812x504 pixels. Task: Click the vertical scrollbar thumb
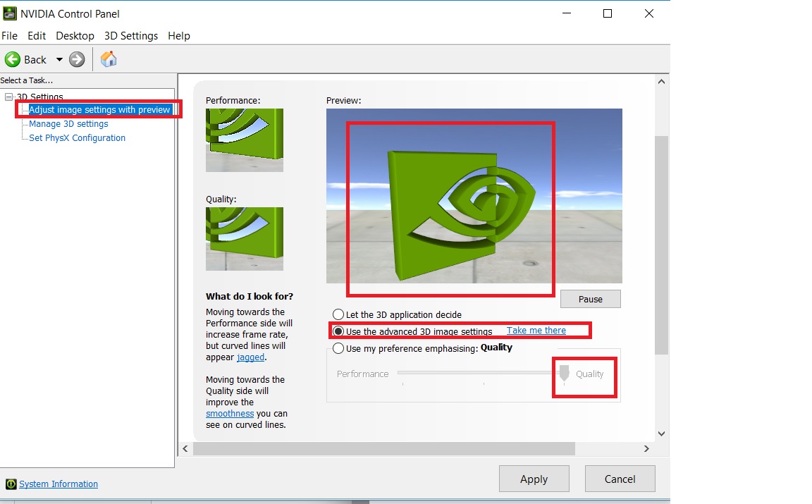tap(661, 245)
